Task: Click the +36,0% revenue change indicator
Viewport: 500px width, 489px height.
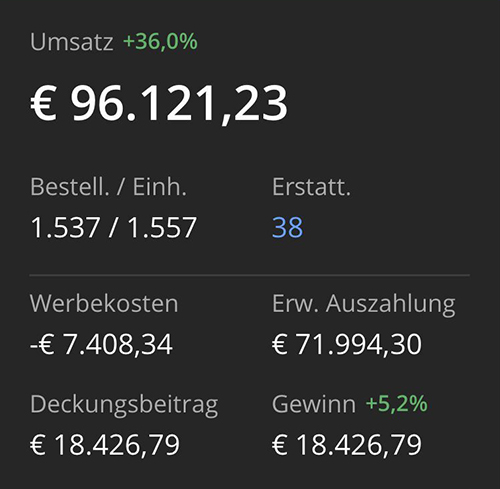Action: (160, 42)
